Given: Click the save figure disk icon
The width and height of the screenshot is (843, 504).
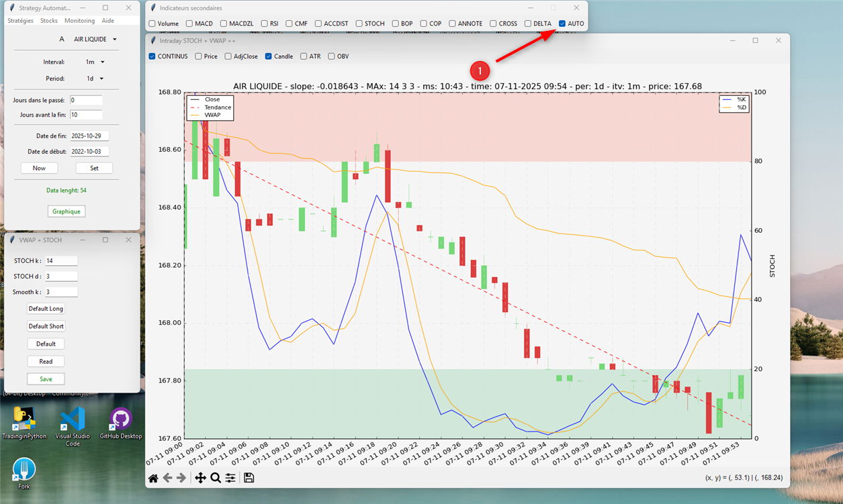Looking at the screenshot, I should coord(249,478).
